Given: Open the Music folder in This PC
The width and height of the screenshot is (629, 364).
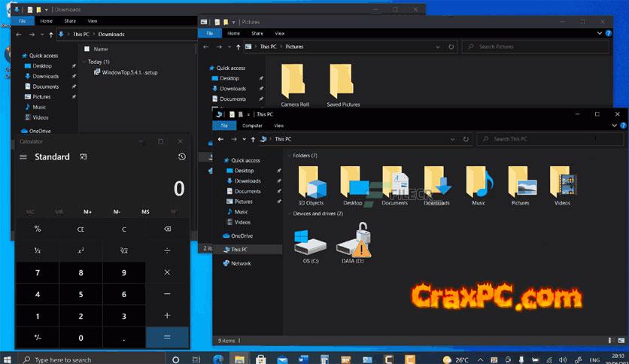Looking at the screenshot, I should 479,184.
